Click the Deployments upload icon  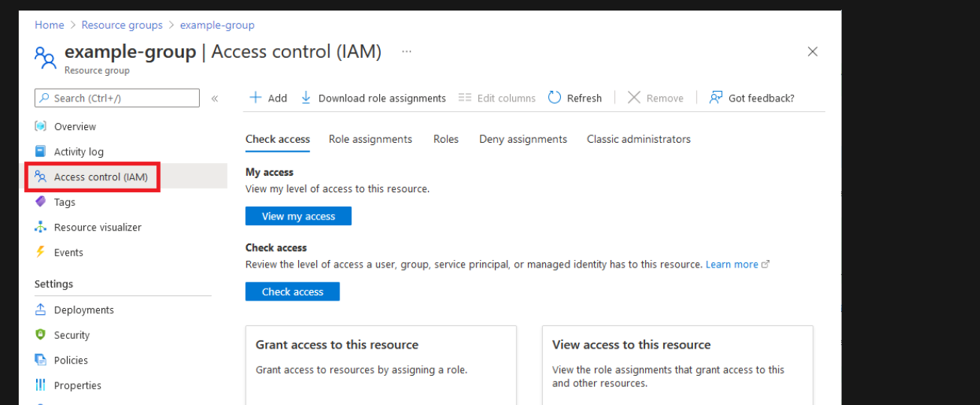41,310
